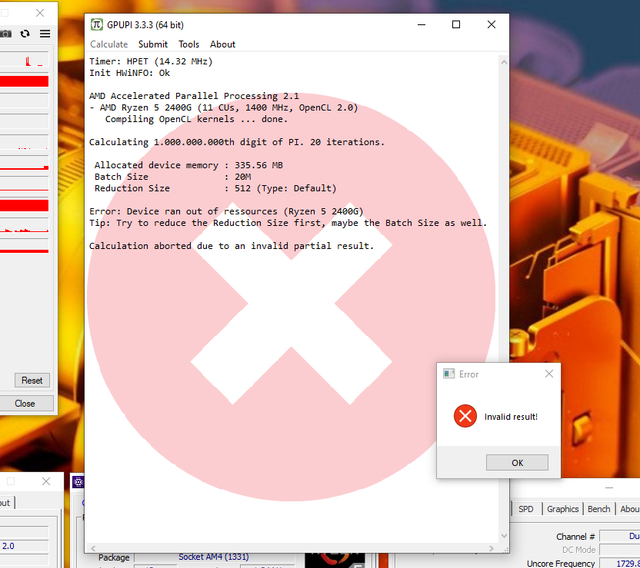The image size is (640, 568).
Task: Close the Invalid result error dialog
Action: (x=549, y=374)
